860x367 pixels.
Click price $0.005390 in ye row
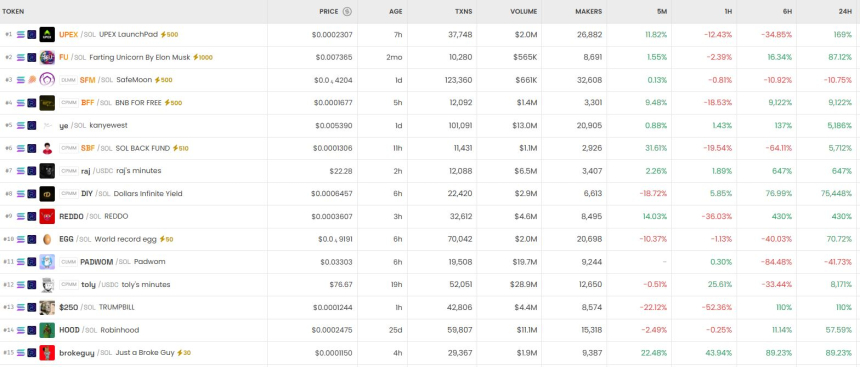334,126
